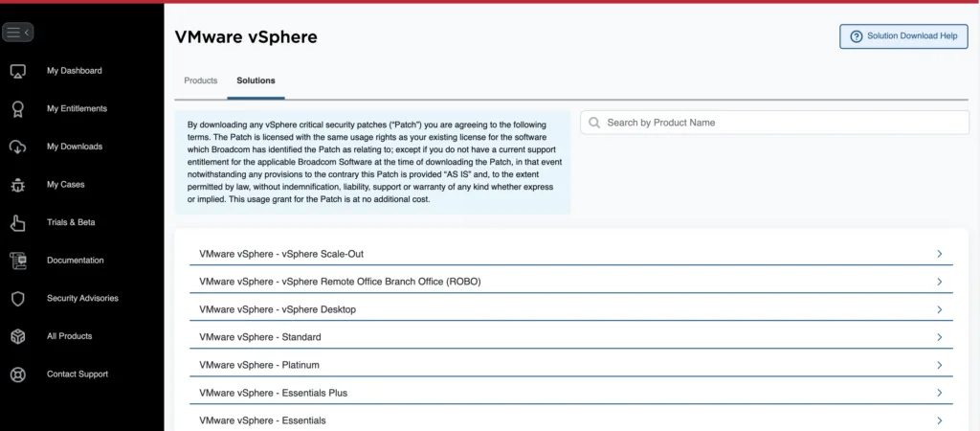980x431 pixels.
Task: Expand the vSphere Scale-Out row chevron
Action: (x=940, y=254)
